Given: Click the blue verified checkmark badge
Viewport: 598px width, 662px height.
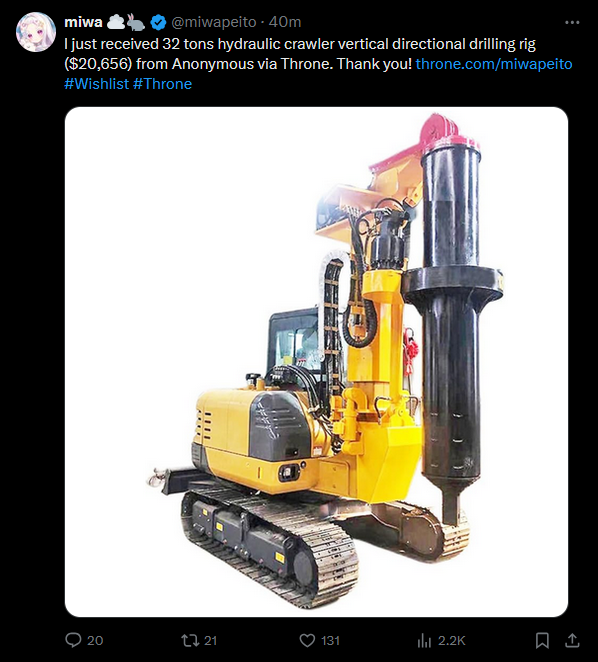Looking at the screenshot, I should click(158, 22).
